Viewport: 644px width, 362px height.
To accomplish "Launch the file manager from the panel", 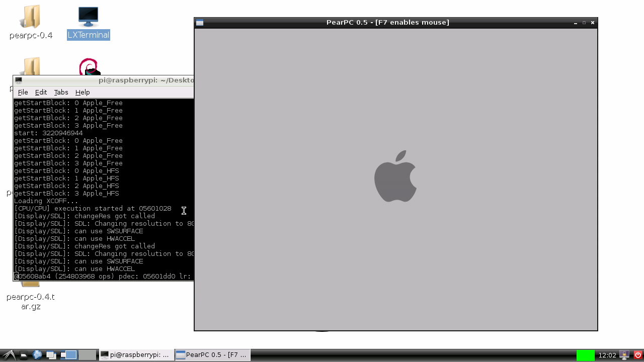I will [x=24, y=355].
